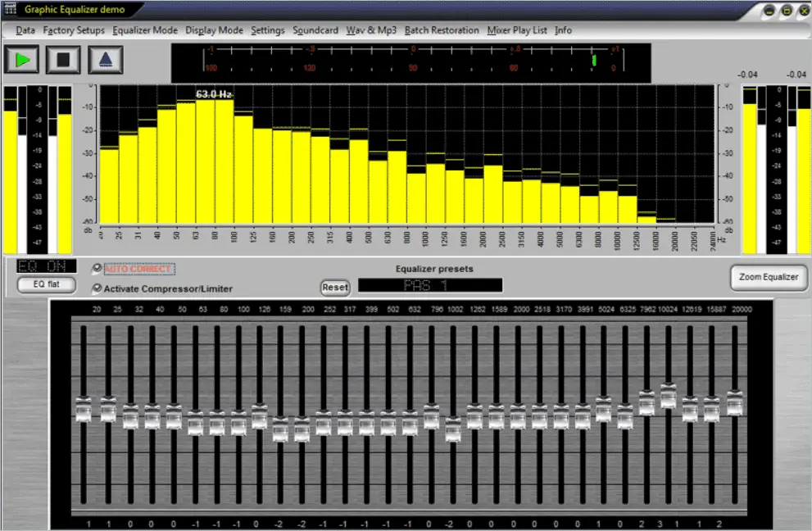Click the 10024 Hz band slider handle

point(669,397)
